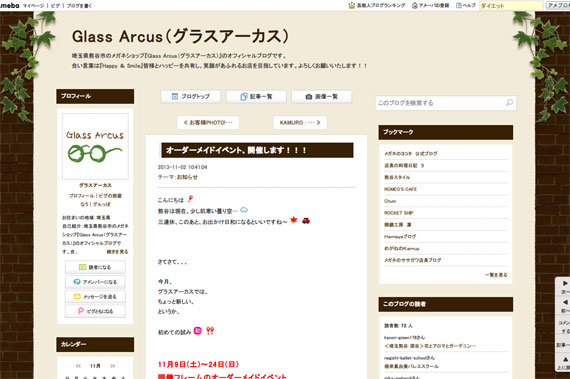Image resolution: width=570 pixels, height=379 pixels.
Task: Open ピグ in the top bar
Action: coord(55,6)
